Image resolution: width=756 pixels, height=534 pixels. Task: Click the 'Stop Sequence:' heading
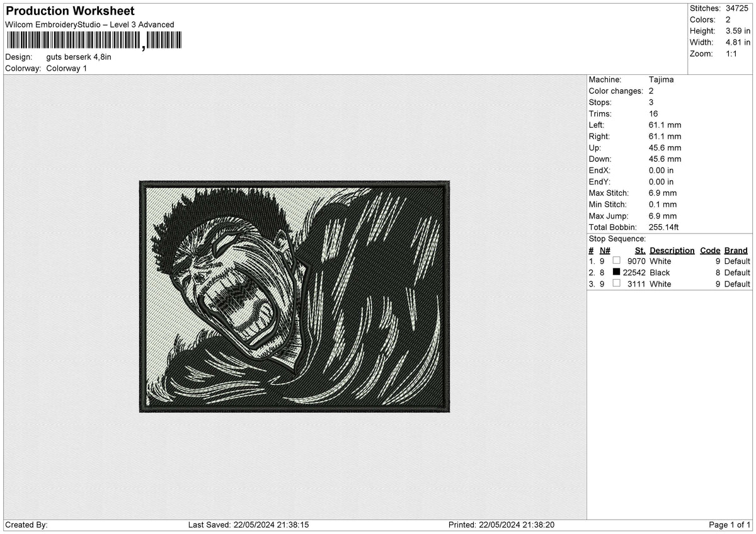tap(617, 239)
